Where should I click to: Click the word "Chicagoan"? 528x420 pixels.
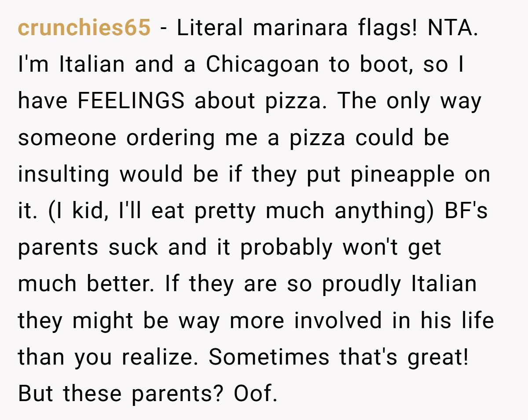[x=262, y=65]
